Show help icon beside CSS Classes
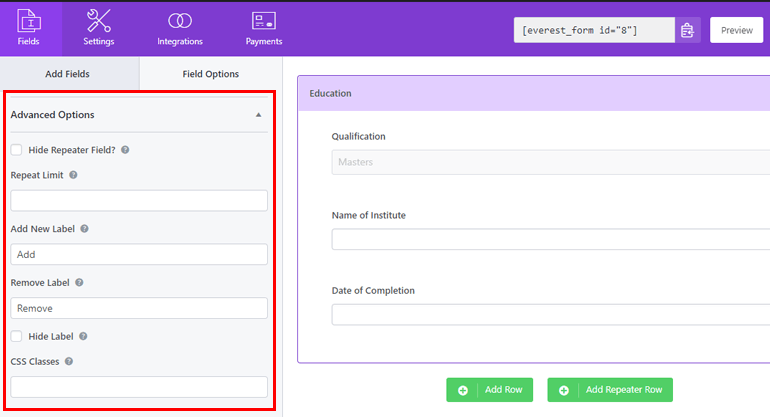Image resolution: width=770 pixels, height=417 pixels. coord(69,361)
